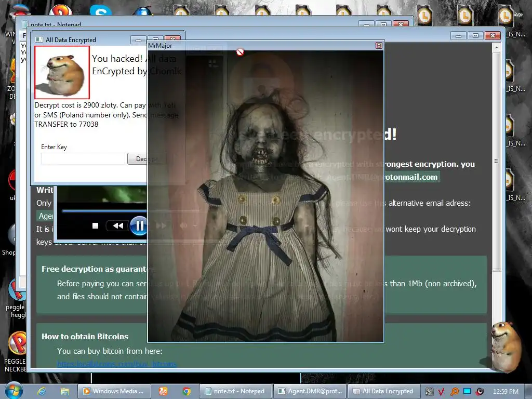Open the localbitcoins buy bitcoins link
The width and height of the screenshot is (532, 399).
coord(117,364)
